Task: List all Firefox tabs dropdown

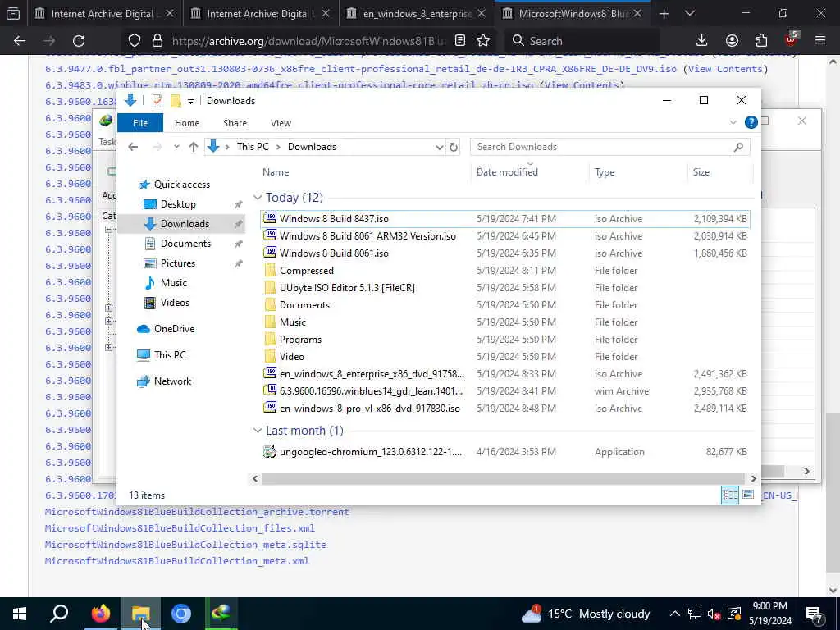Action: coord(690,13)
